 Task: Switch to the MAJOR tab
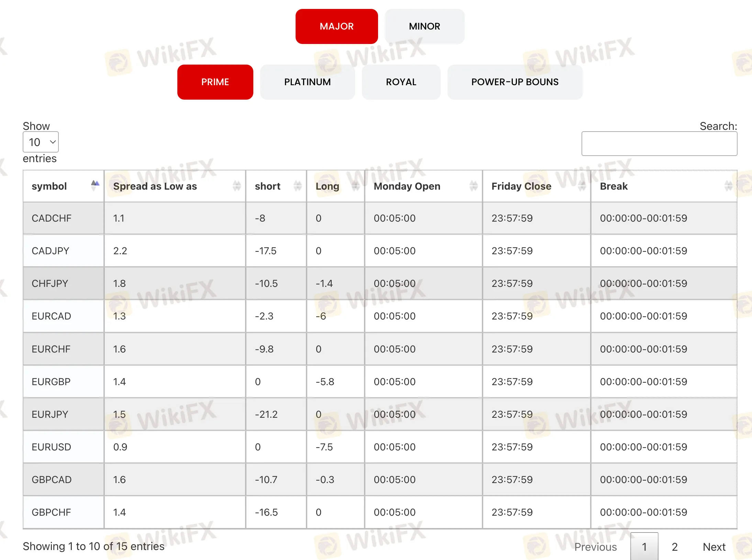pyautogui.click(x=336, y=26)
